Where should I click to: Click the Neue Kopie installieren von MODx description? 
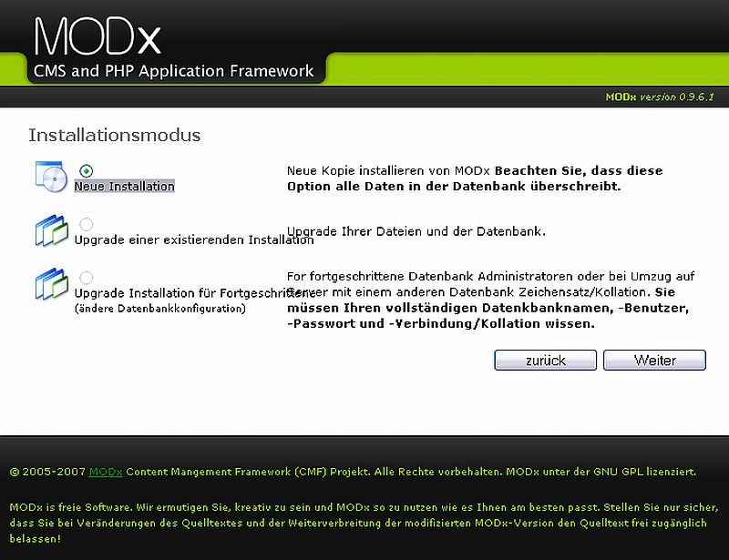click(475, 178)
